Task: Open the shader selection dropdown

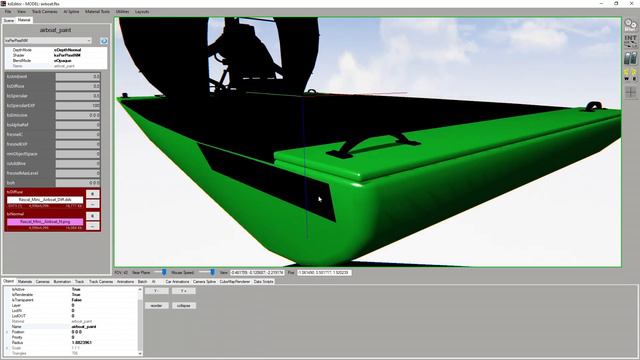Action: [x=48, y=41]
